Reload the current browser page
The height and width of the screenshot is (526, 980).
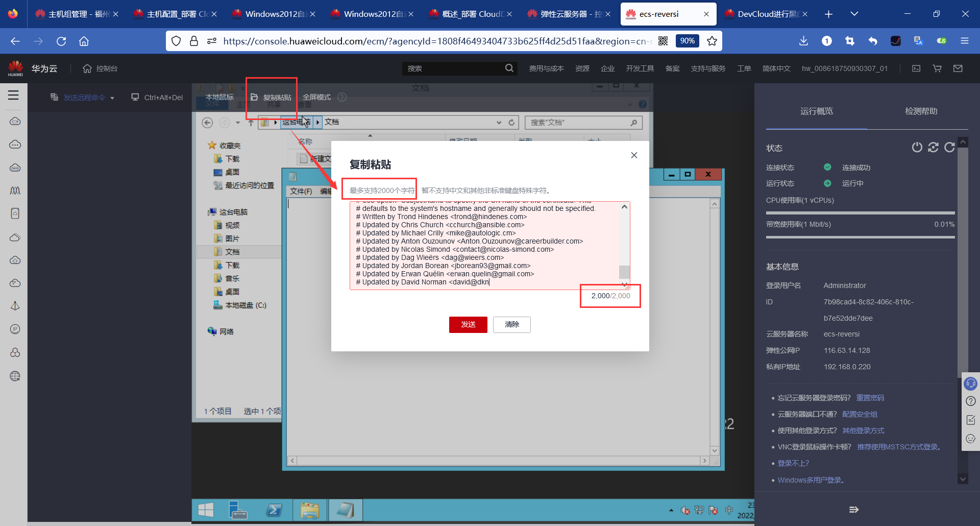pyautogui.click(x=61, y=41)
